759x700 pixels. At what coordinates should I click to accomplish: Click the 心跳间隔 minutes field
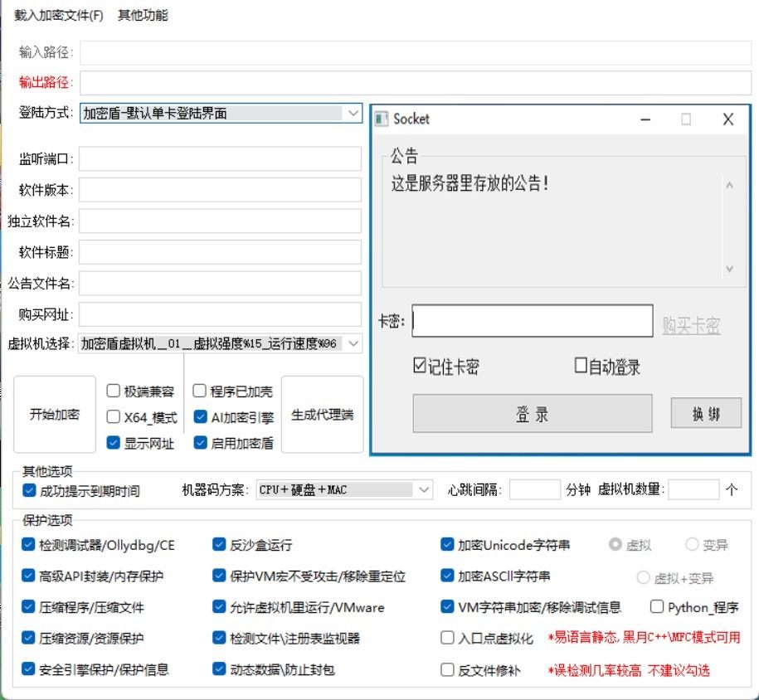(x=534, y=490)
